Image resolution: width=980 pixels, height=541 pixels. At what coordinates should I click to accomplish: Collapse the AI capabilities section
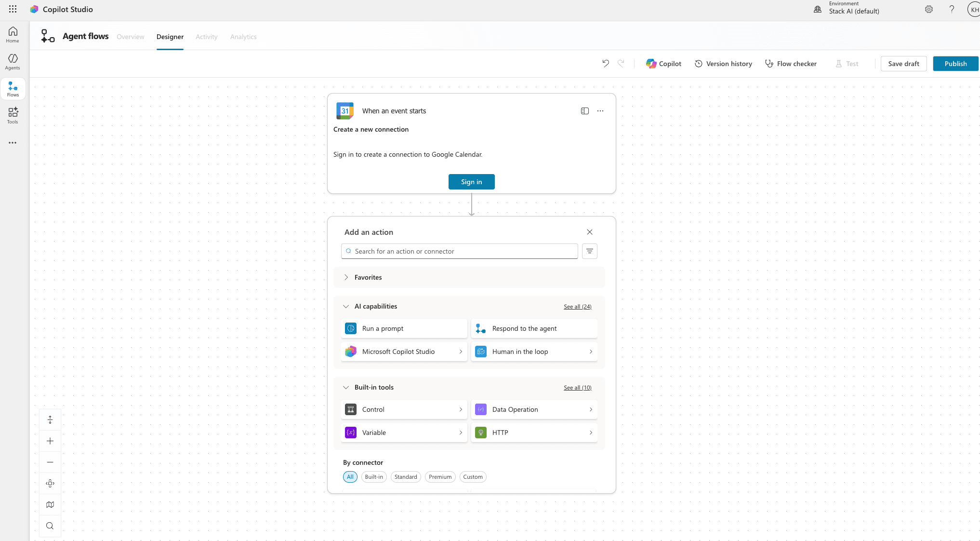click(x=346, y=307)
